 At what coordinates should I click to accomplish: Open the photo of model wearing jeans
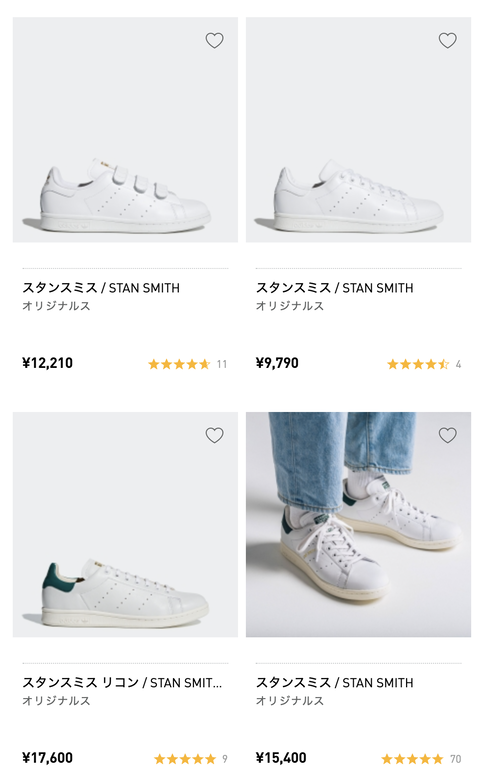(x=358, y=524)
